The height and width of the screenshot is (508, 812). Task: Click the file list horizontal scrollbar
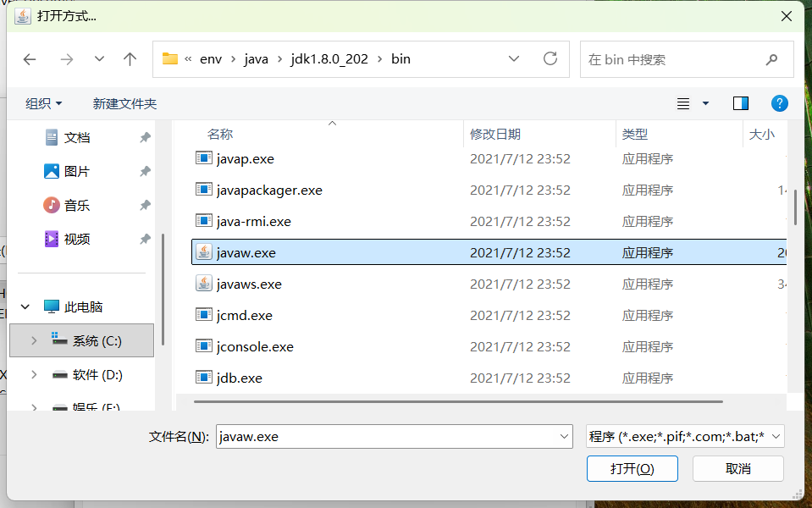[458, 401]
